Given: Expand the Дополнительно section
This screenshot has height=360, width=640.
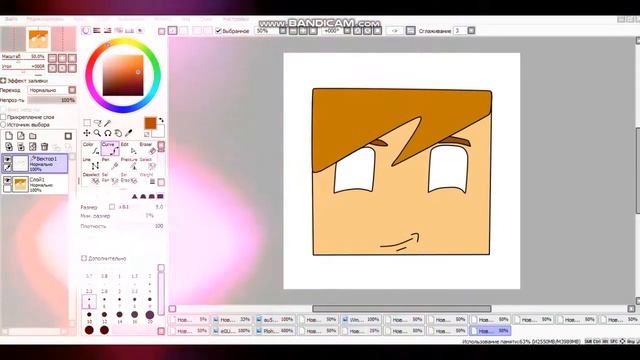Looking at the screenshot, I should coord(84,258).
